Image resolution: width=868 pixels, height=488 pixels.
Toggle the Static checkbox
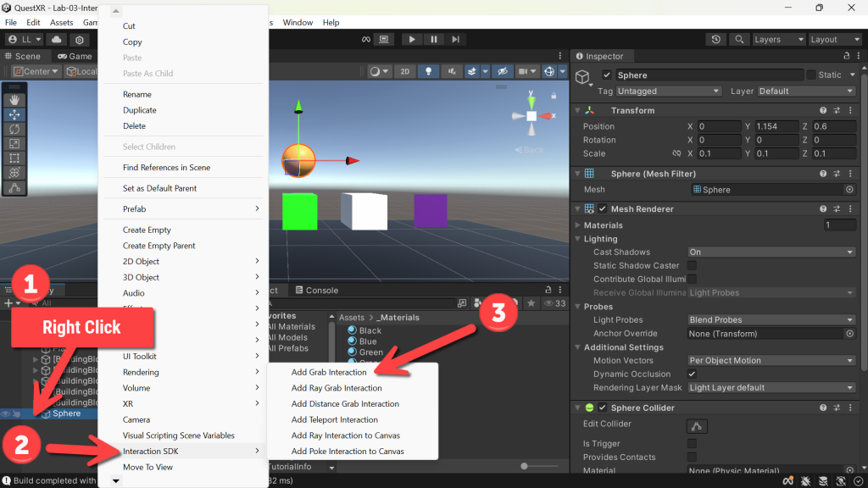[811, 75]
